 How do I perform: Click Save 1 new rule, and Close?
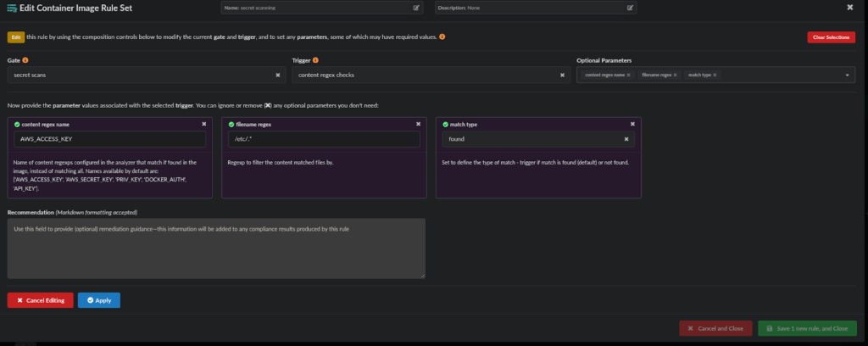pyautogui.click(x=806, y=328)
